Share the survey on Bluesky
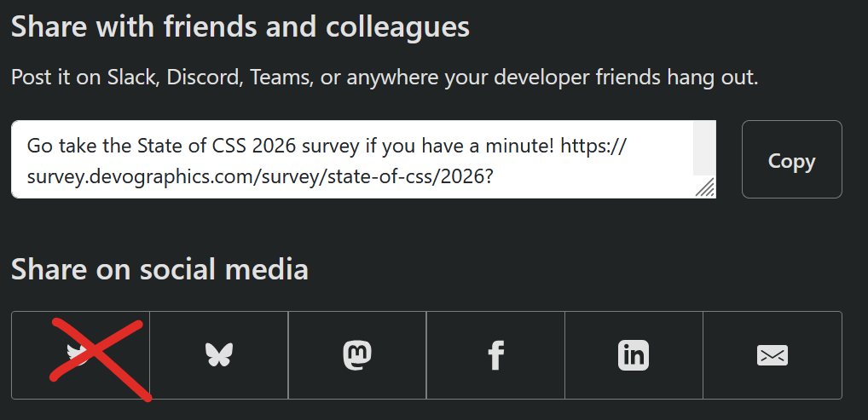The width and height of the screenshot is (868, 420). [x=219, y=354]
